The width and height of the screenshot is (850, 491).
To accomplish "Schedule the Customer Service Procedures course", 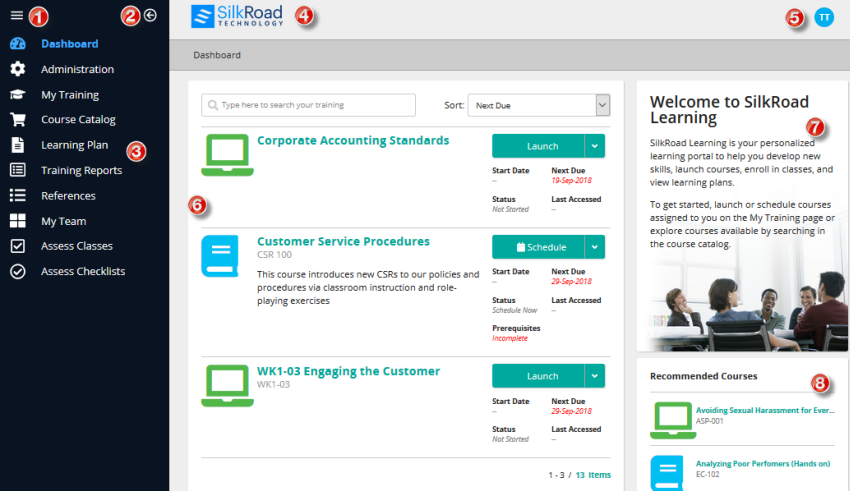I will (538, 247).
